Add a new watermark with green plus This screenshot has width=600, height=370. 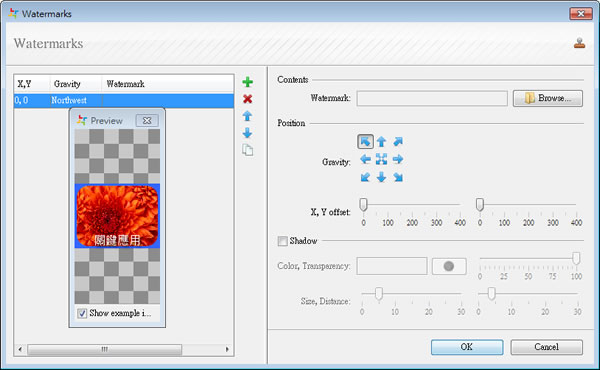point(248,82)
